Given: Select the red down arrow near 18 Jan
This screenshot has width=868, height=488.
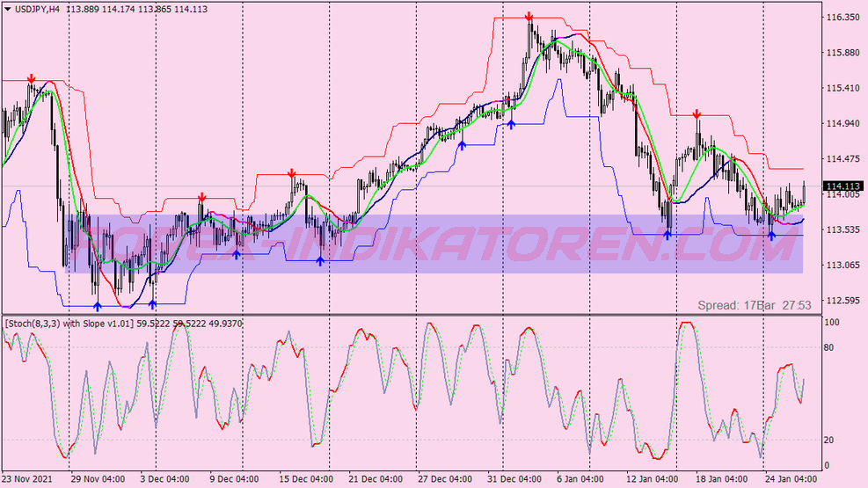Looking at the screenshot, I should click(697, 114).
